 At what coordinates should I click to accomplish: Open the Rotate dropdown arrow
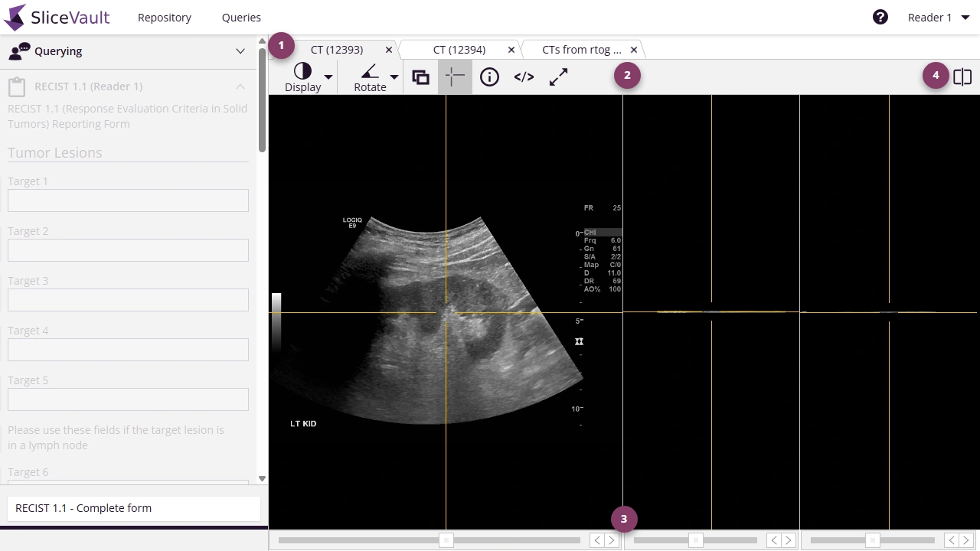click(x=394, y=77)
